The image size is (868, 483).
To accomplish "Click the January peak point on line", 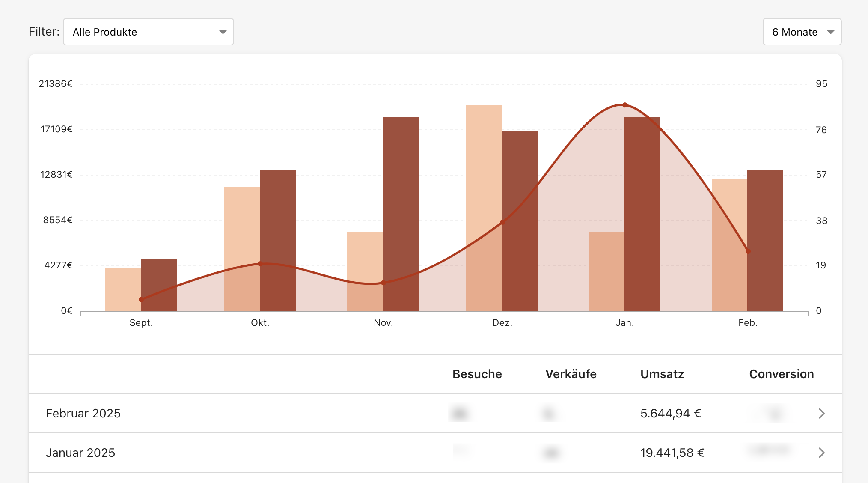I will coord(625,105).
